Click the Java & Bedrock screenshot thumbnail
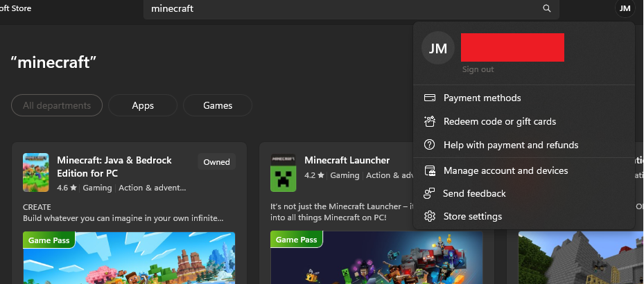The height and width of the screenshot is (284, 644). tap(129, 258)
